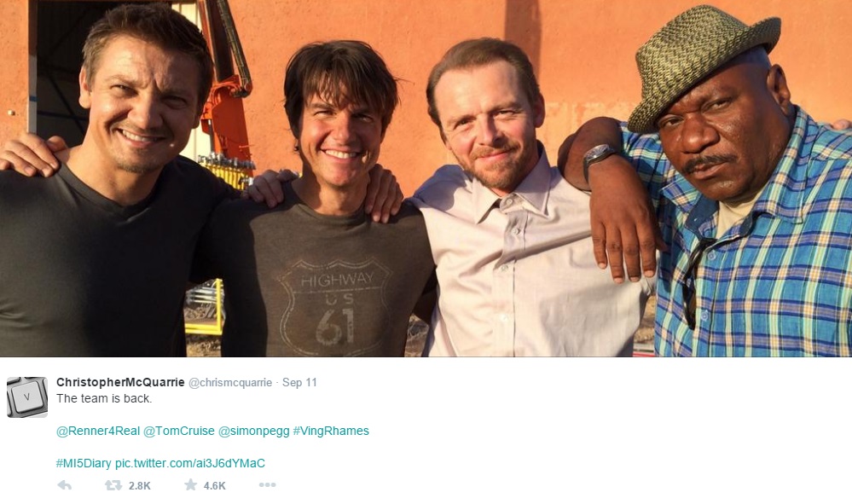Open the pic.twitter.com/ai3J6dYMaC link

(190, 463)
